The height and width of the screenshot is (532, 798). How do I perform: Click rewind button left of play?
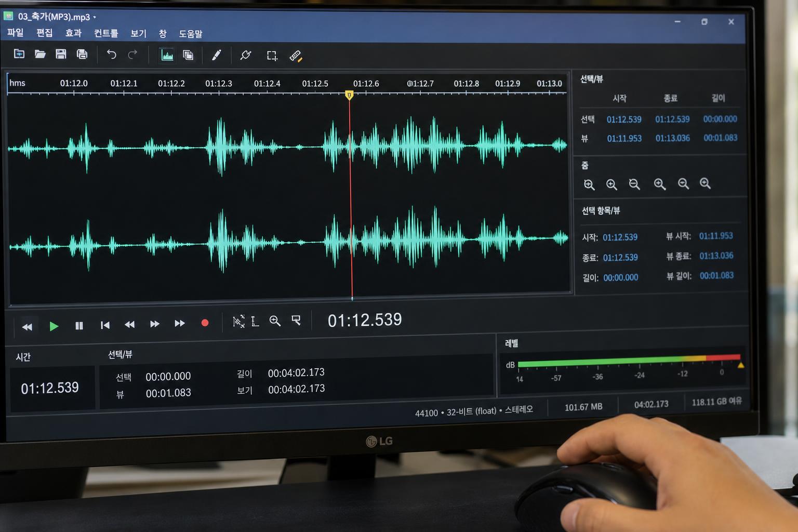27,327
